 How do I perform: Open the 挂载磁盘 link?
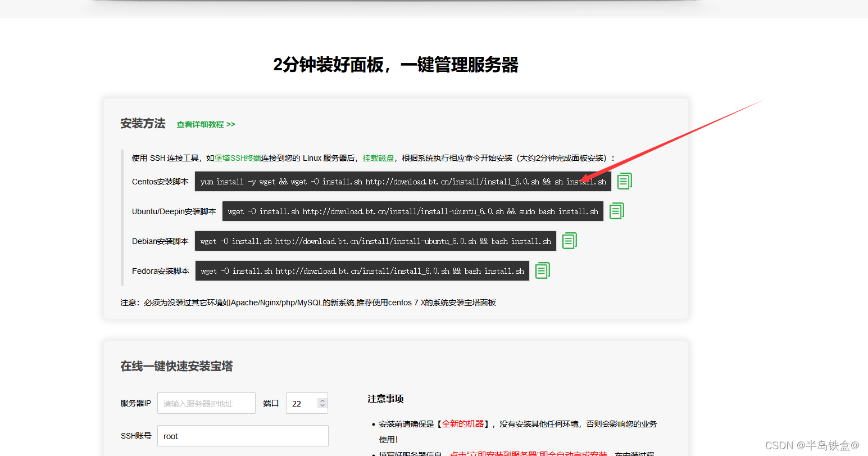378,158
